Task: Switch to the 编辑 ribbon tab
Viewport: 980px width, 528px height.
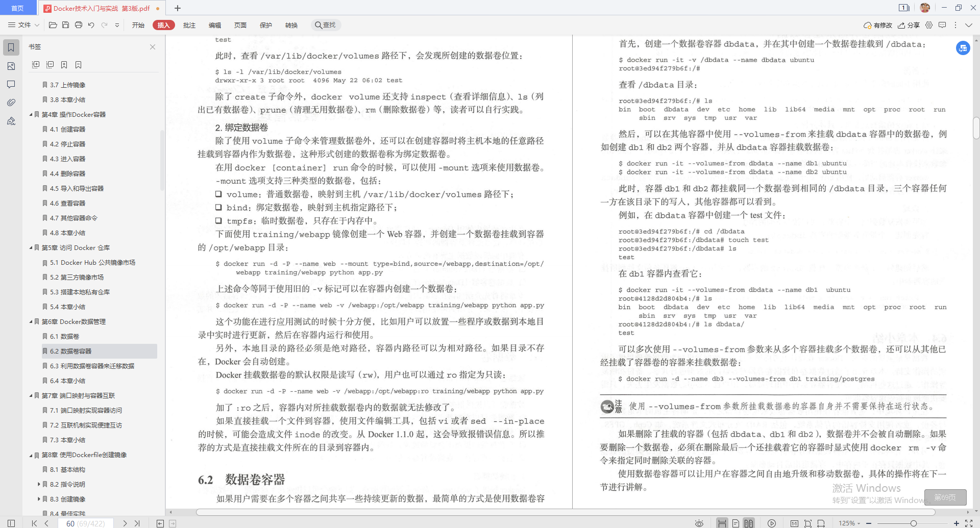Action: tap(215, 25)
